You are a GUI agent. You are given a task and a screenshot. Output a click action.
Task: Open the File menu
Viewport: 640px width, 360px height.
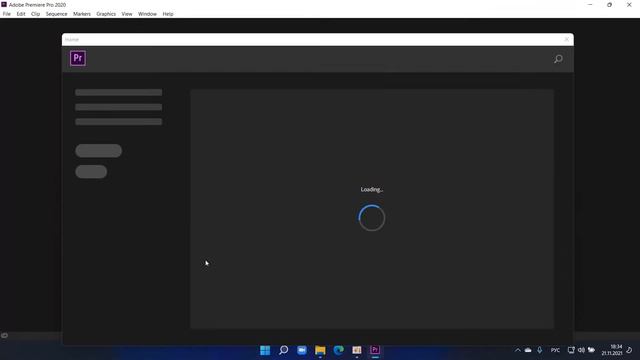point(7,14)
